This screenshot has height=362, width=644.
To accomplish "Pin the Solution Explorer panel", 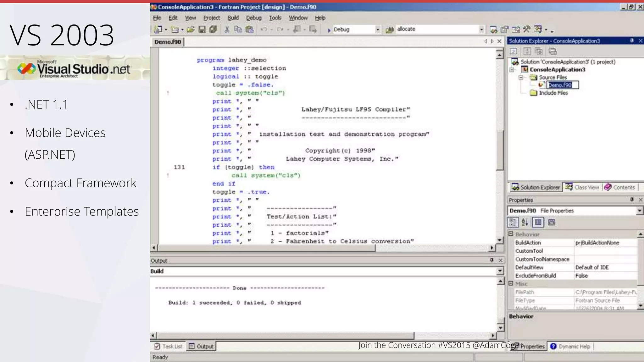I will (632, 41).
